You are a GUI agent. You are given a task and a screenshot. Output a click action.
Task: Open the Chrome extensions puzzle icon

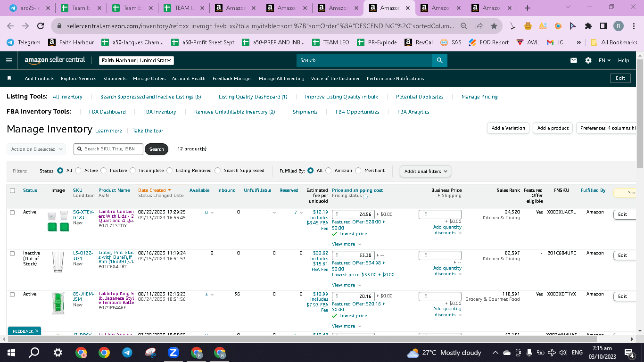point(588,26)
